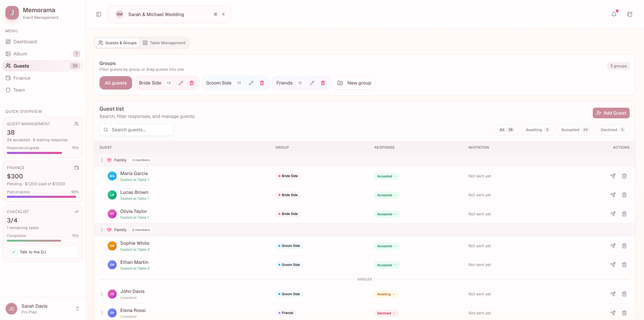Image resolution: width=644 pixels, height=320 pixels.
Task: Open Sarah & Michael Wedding event switcher
Action: tap(169, 14)
